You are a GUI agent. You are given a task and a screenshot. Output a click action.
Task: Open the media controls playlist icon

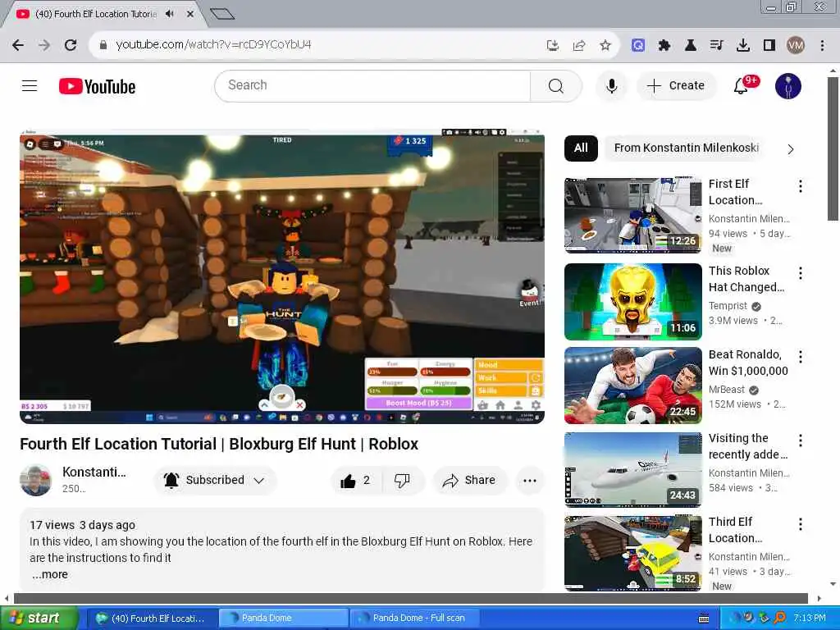pyautogui.click(x=717, y=45)
